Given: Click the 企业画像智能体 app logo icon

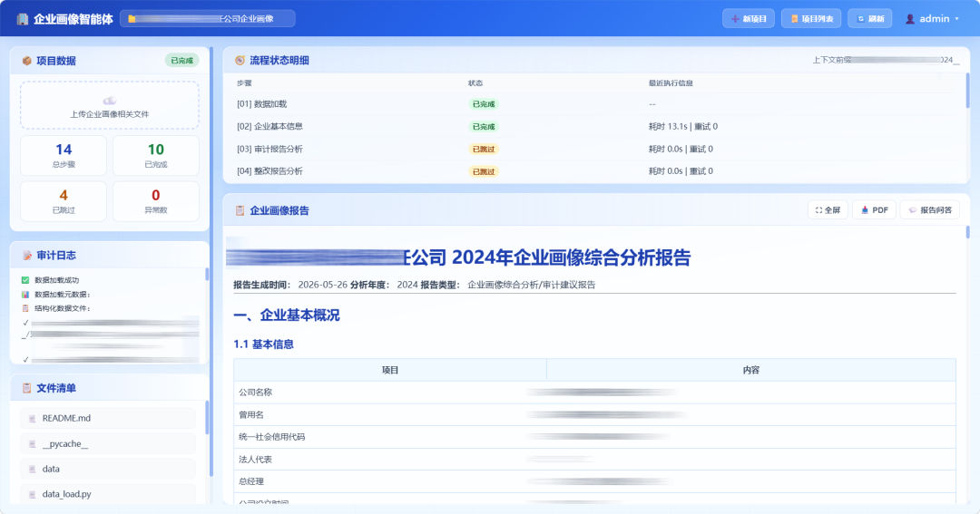Looking at the screenshot, I should pyautogui.click(x=23, y=19).
